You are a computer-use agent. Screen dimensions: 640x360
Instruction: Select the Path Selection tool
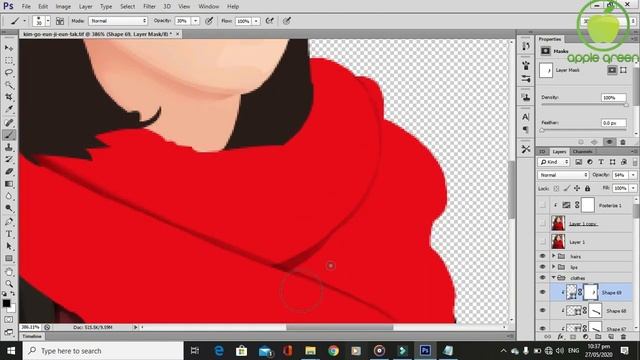[9, 246]
